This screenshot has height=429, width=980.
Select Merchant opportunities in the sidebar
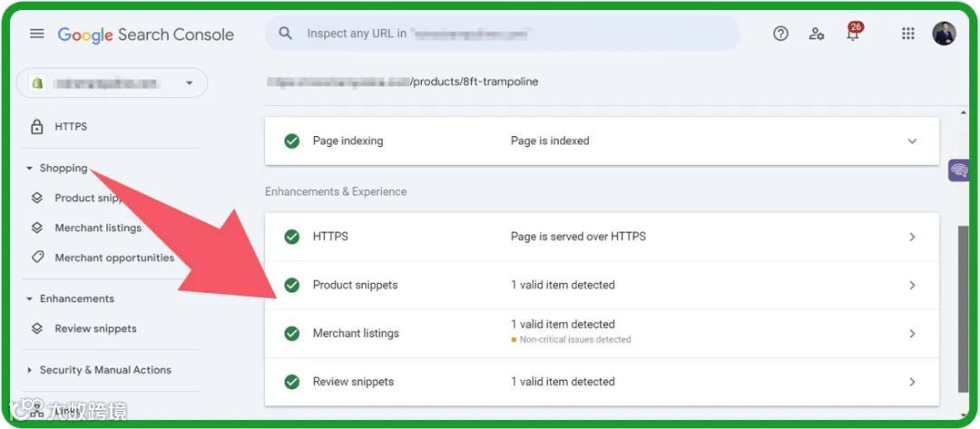click(x=114, y=258)
